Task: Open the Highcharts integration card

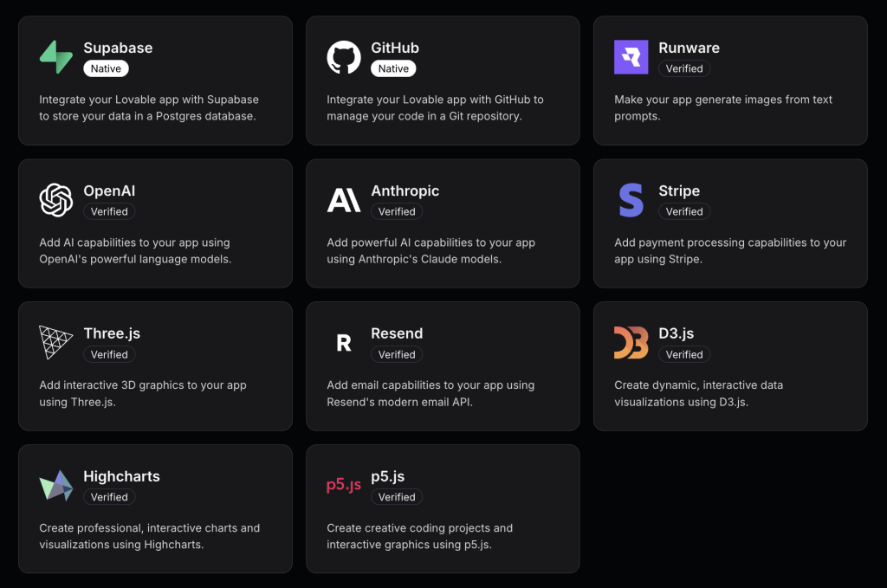Action: click(155, 508)
